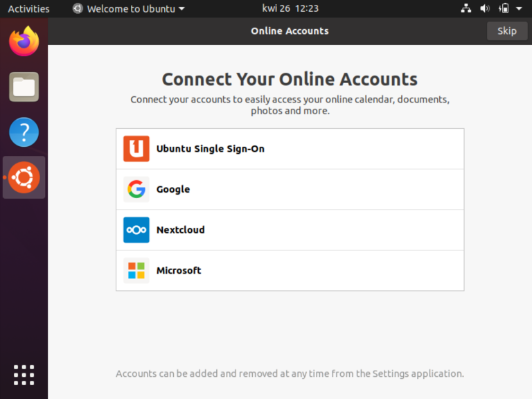This screenshot has width=532, height=399.
Task: Skip the online accounts setup
Action: 507,31
